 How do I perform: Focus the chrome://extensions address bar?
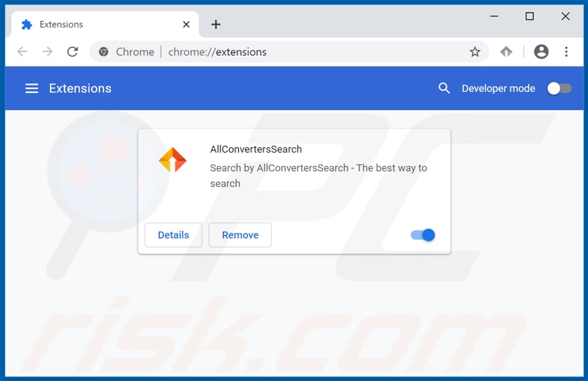click(x=289, y=52)
